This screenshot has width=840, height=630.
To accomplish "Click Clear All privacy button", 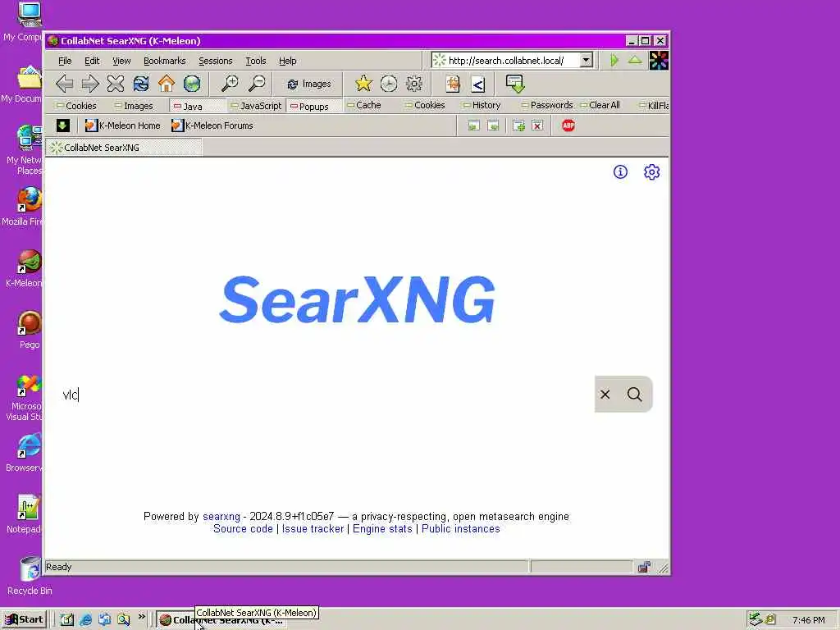I will (x=600, y=105).
